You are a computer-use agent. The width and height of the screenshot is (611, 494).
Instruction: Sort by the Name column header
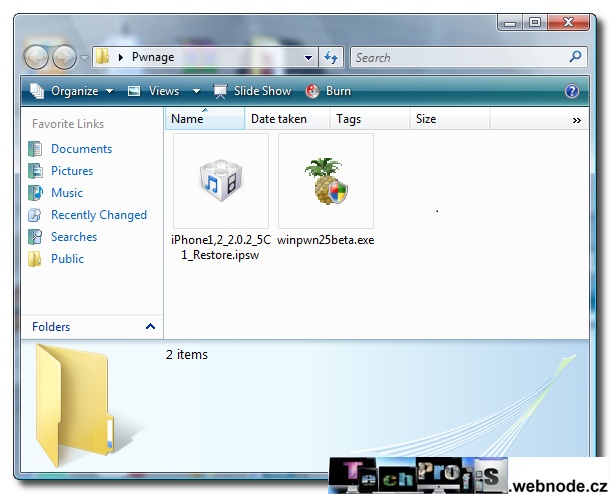tap(205, 118)
